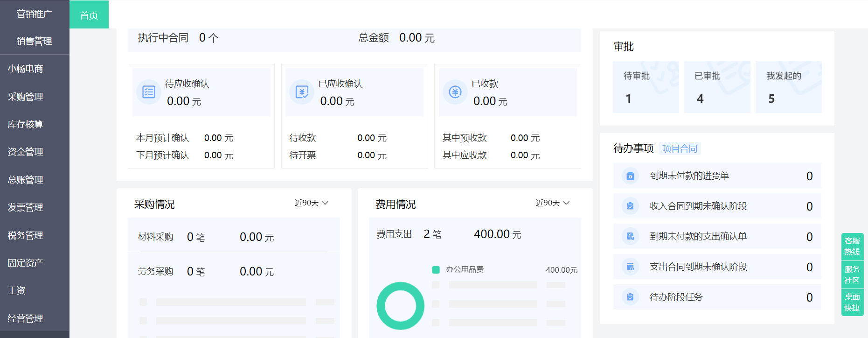
Task: Click the 办公用品费 green legend swatch
Action: click(436, 270)
